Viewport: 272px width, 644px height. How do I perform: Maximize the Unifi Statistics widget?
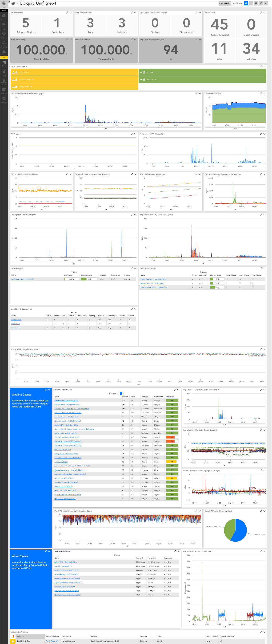[x=67, y=12]
